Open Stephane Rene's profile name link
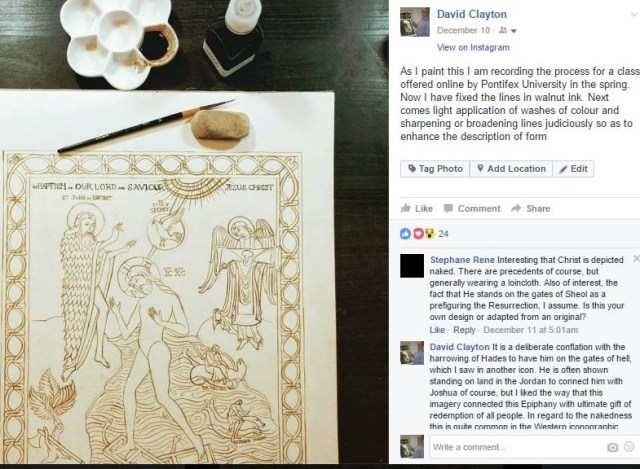 462,260
